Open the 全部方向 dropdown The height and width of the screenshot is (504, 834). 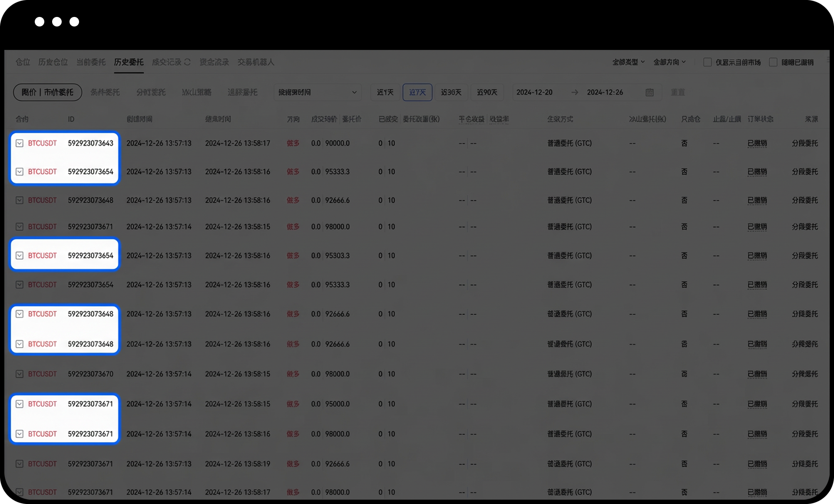tap(669, 62)
